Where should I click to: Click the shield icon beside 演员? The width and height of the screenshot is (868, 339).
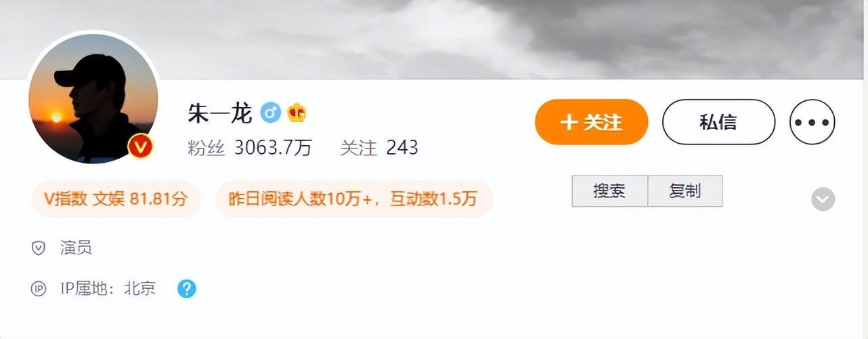pos(39,248)
